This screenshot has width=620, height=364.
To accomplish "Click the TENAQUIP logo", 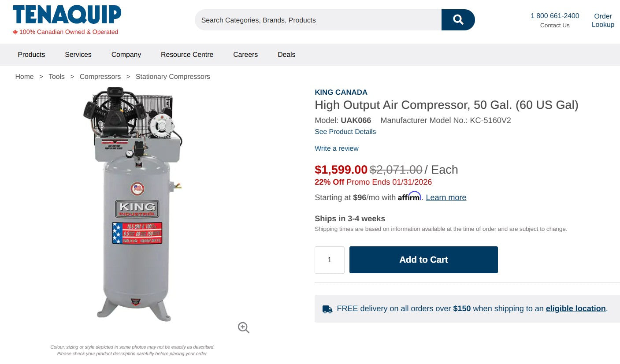I will coord(67,14).
